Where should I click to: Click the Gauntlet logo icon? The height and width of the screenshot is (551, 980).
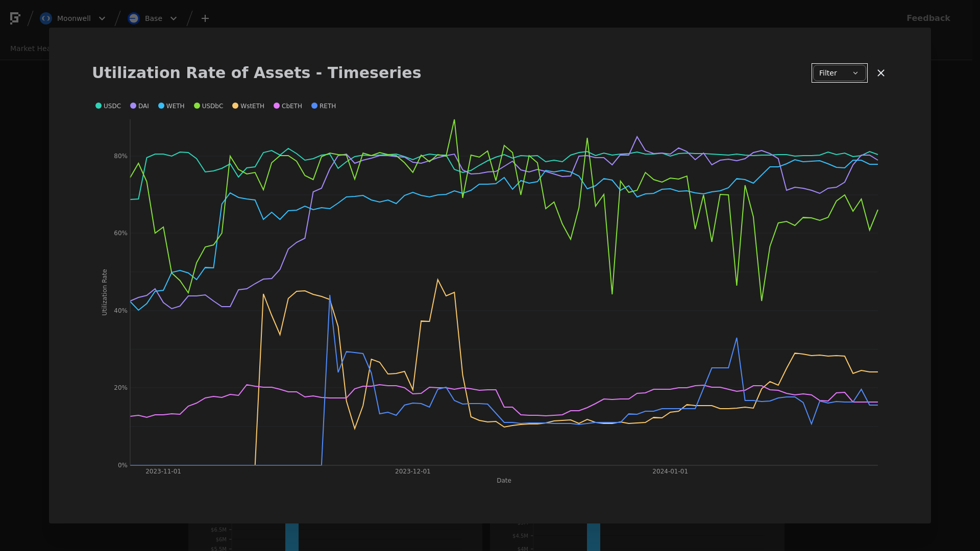tap(15, 18)
